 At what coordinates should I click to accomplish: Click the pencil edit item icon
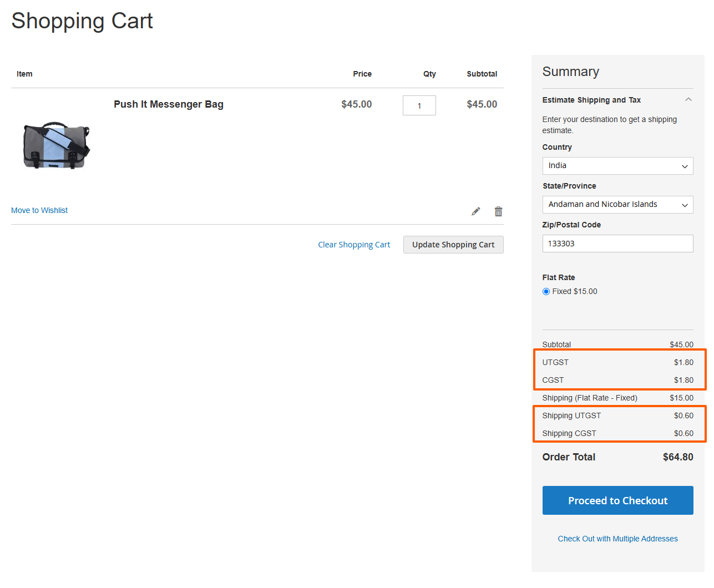coord(475,211)
